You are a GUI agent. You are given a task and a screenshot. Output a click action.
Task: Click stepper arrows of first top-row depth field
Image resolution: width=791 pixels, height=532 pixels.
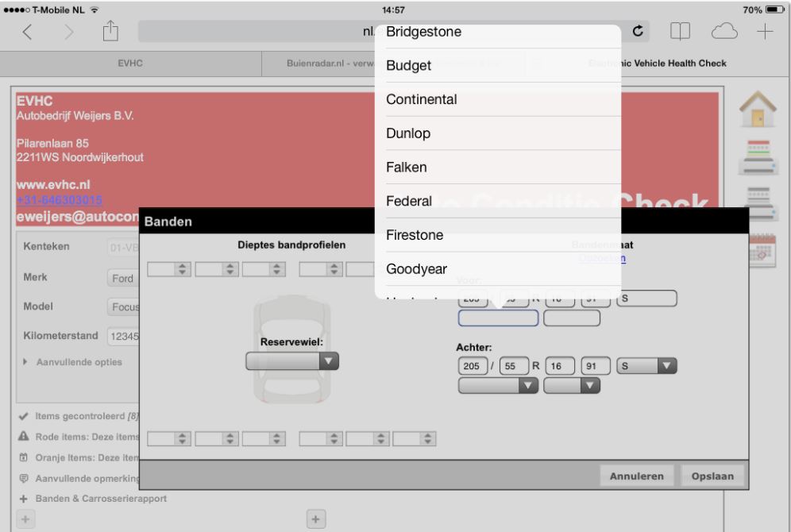tap(182, 269)
